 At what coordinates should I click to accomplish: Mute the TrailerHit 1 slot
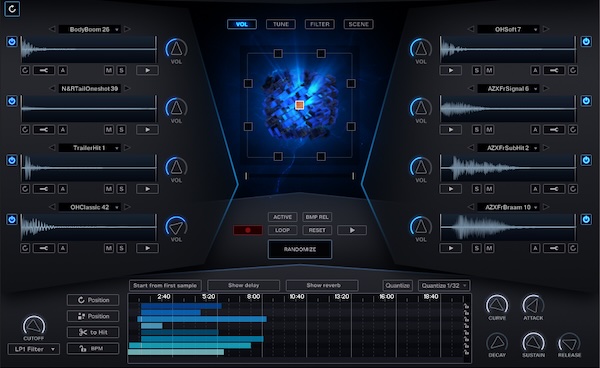109,189
